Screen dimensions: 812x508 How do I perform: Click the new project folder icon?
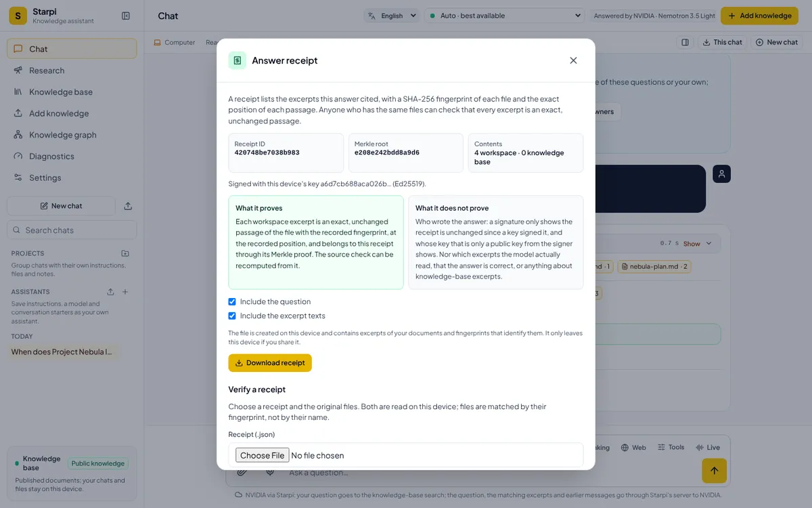(125, 253)
